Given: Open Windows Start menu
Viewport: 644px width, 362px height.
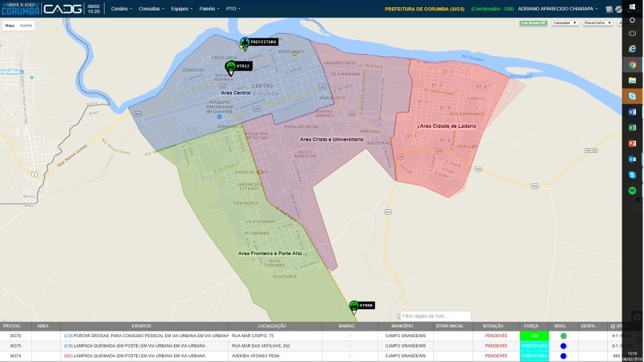Looking at the screenshot, I should 633,6.
